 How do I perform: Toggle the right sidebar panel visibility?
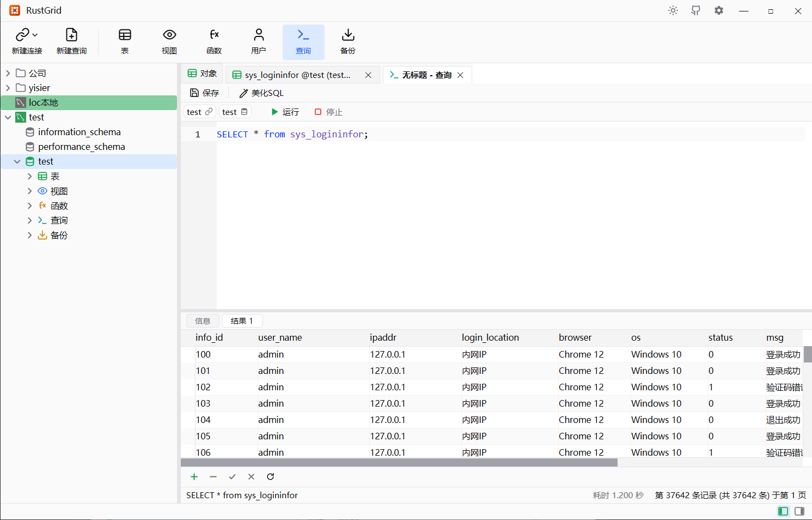799,511
